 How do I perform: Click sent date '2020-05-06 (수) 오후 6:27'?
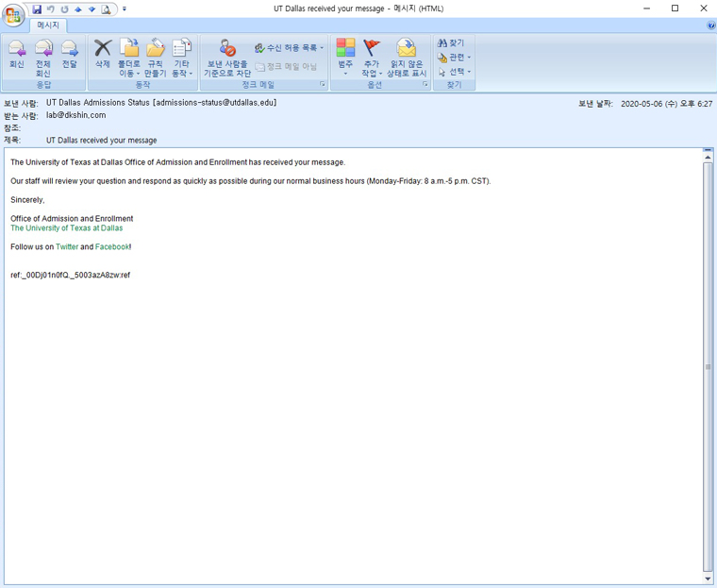[x=666, y=104]
